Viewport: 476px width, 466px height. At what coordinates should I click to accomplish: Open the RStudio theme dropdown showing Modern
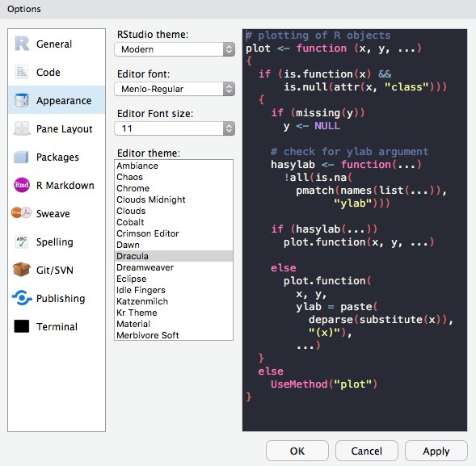(x=175, y=49)
